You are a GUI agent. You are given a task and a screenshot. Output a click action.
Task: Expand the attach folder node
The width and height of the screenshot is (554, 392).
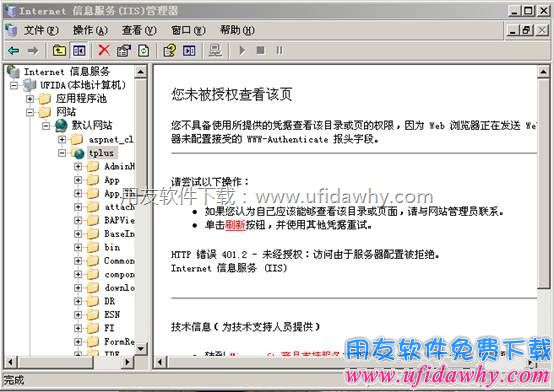tap(78, 207)
